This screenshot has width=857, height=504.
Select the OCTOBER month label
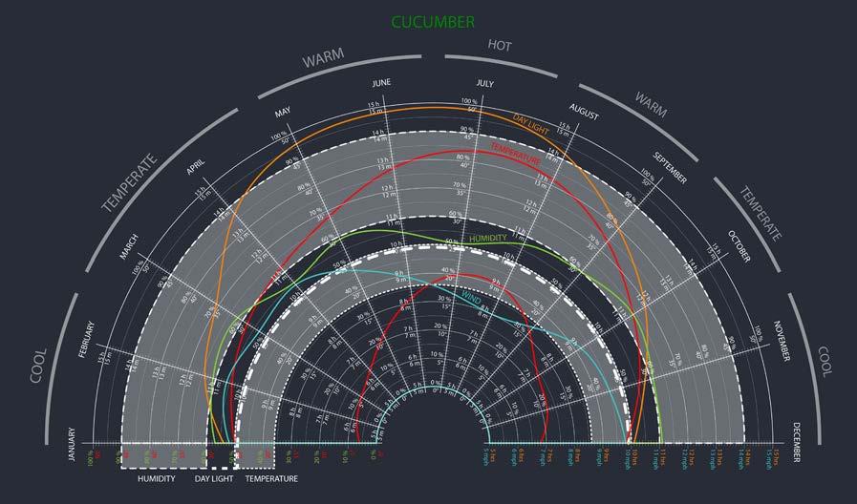739,246
